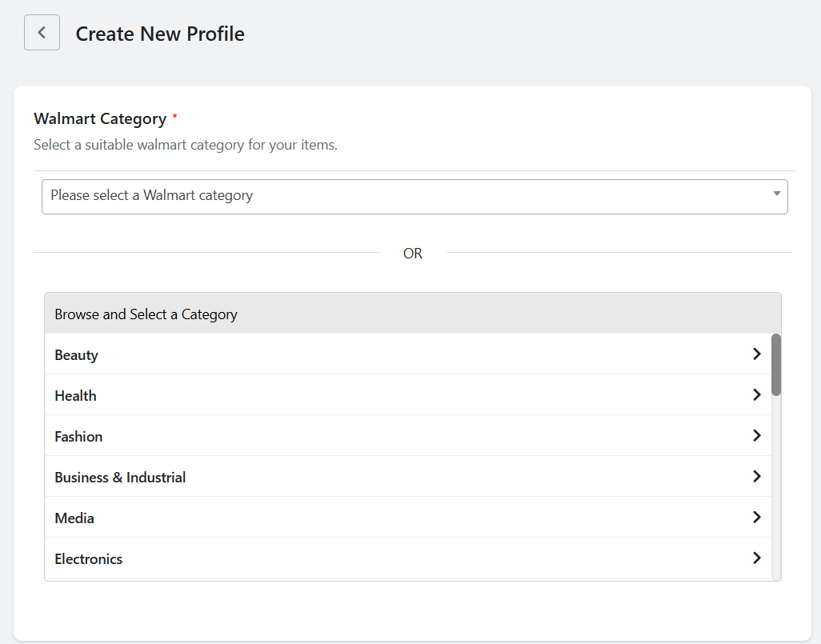
Task: Select the Business & Industrial row
Action: [408, 477]
